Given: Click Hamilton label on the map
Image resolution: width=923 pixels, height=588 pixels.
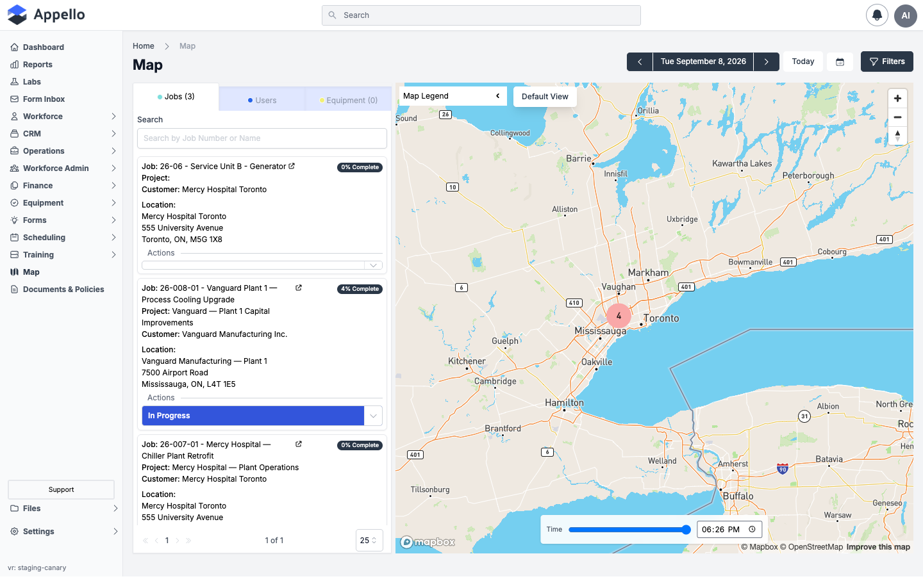Looking at the screenshot, I should pyautogui.click(x=564, y=403).
